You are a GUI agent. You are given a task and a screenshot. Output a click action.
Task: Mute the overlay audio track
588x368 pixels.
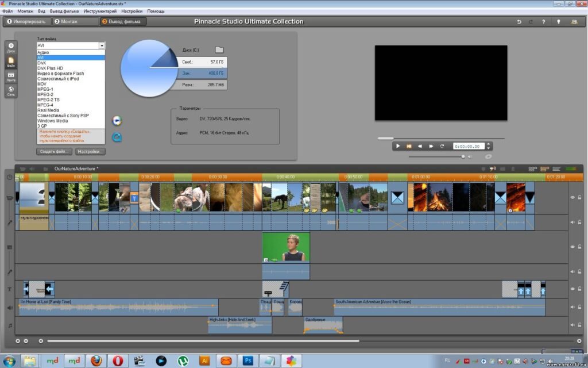[572, 271]
